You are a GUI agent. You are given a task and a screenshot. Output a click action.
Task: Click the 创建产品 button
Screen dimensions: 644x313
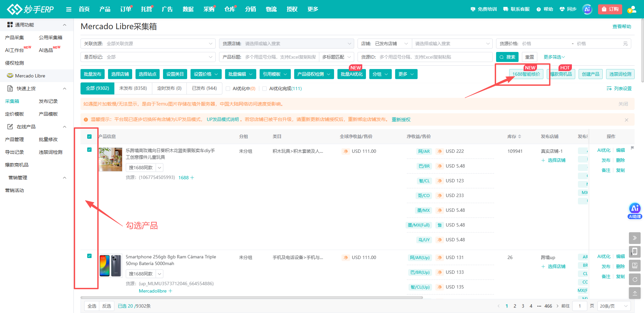[x=591, y=74]
